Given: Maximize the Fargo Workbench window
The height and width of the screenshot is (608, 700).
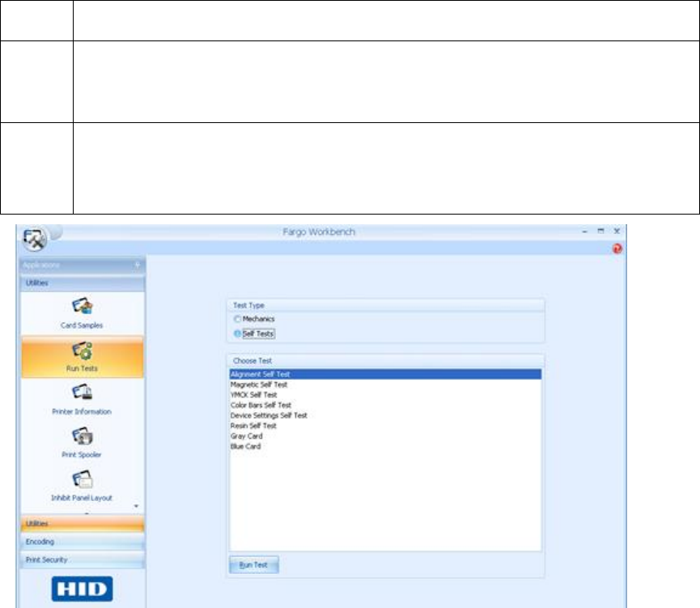Looking at the screenshot, I should [600, 231].
